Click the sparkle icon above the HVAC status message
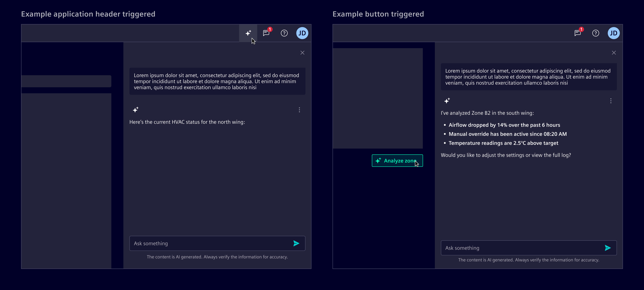 click(x=136, y=109)
